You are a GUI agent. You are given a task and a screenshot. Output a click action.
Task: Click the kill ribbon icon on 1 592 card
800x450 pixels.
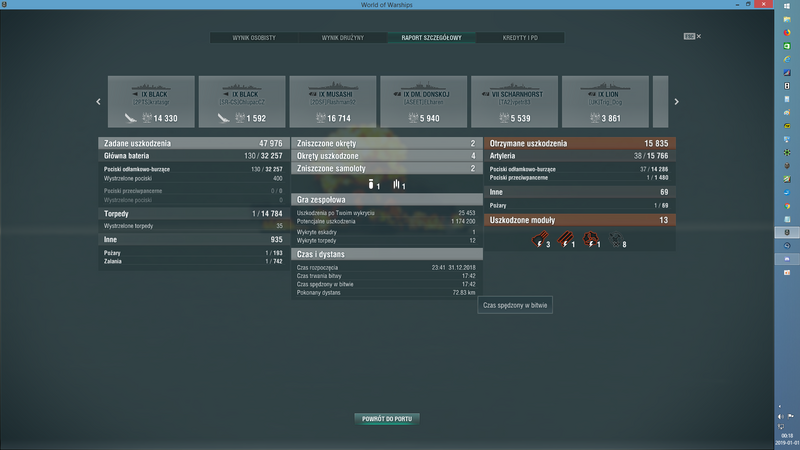click(223, 118)
